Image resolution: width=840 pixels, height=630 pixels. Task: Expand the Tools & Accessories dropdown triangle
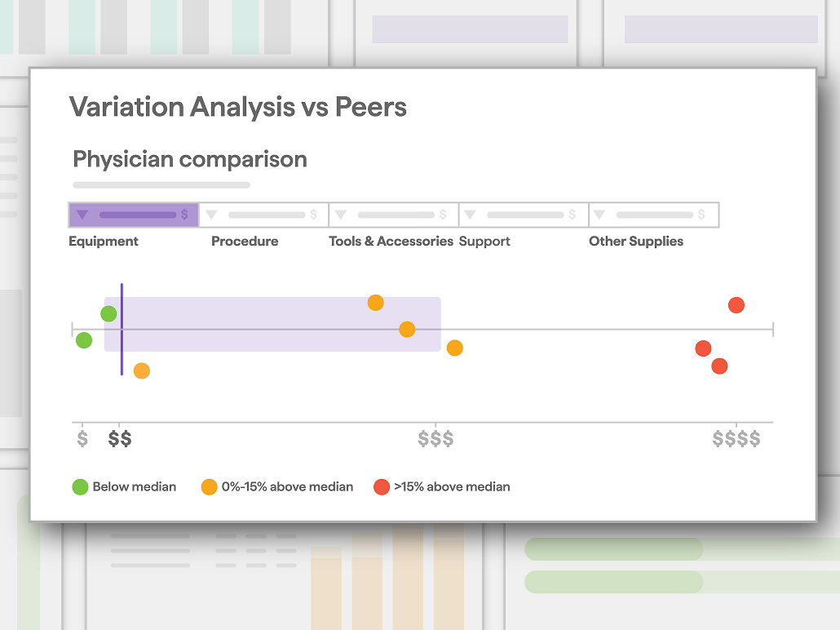tap(341, 215)
